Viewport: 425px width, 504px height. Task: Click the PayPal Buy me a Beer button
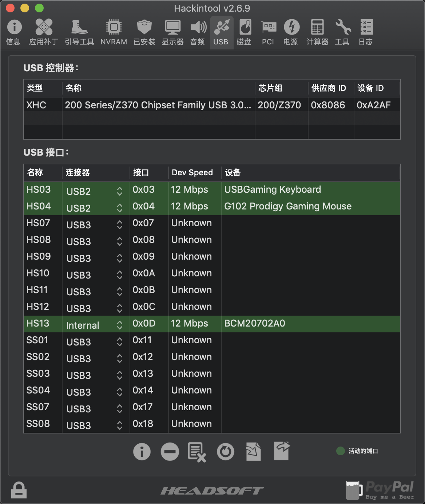click(x=380, y=490)
